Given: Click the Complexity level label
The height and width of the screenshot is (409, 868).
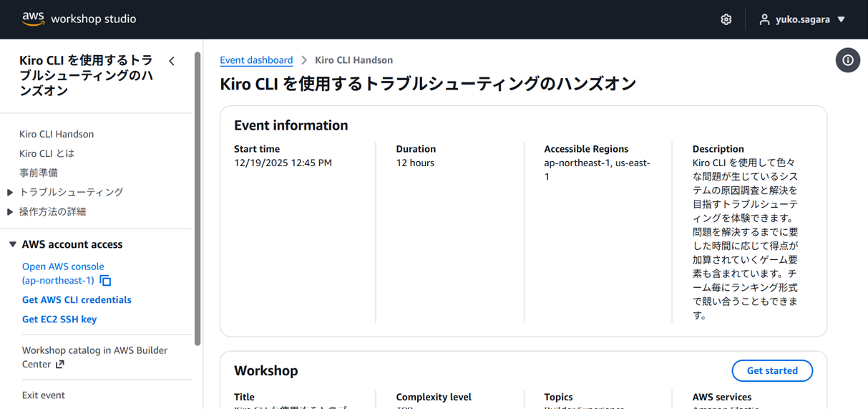Looking at the screenshot, I should (x=434, y=397).
